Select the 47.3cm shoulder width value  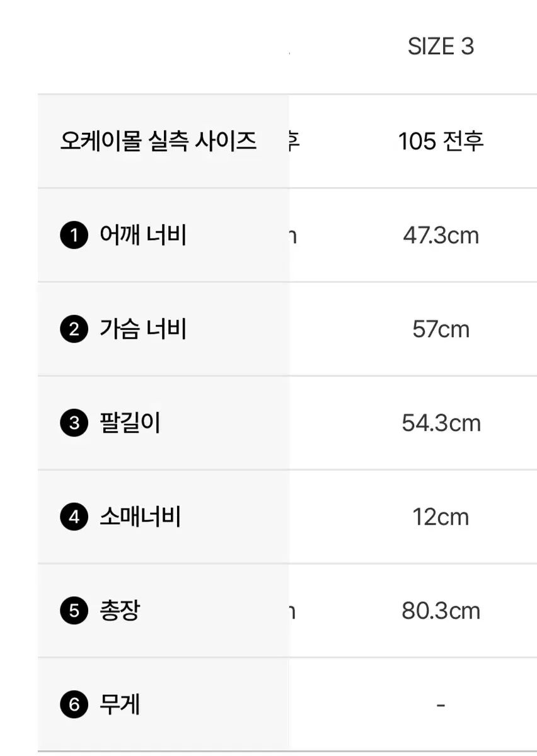[441, 236]
